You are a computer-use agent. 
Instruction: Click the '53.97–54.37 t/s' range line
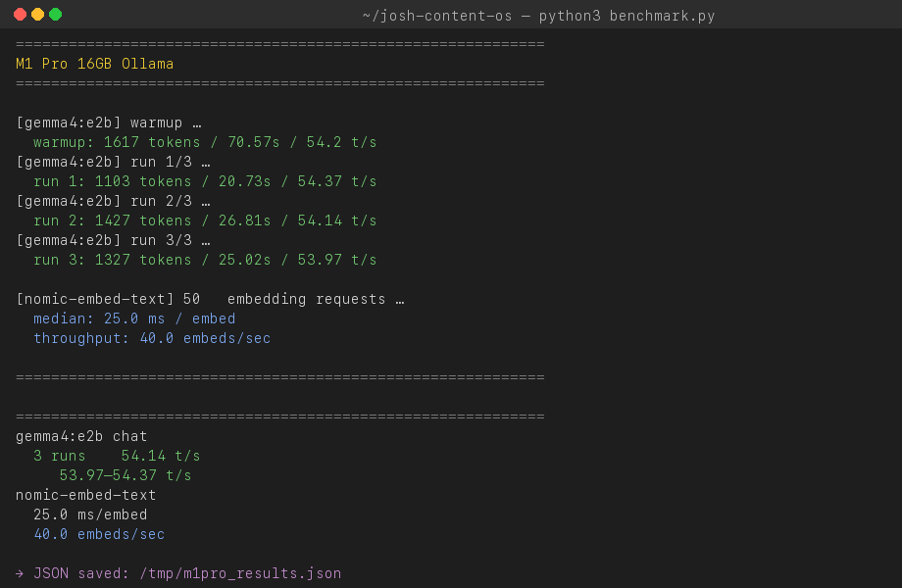pyautogui.click(x=125, y=475)
